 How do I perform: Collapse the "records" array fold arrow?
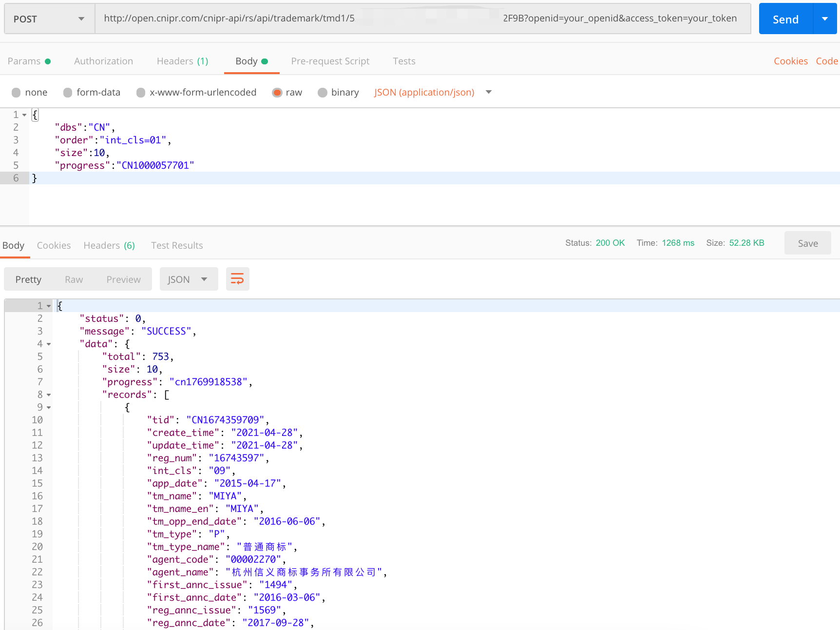[x=49, y=395]
